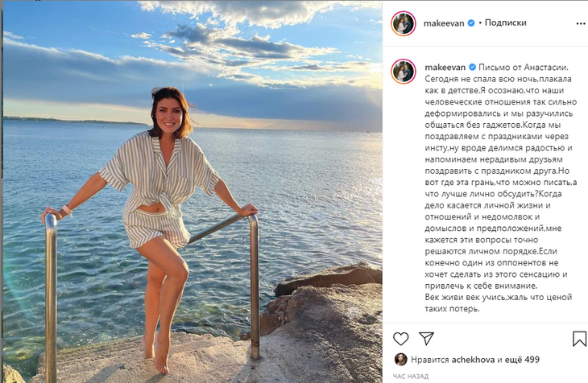The image size is (588, 383).
Task: Share the post via paper plane icon
Action: (x=427, y=339)
